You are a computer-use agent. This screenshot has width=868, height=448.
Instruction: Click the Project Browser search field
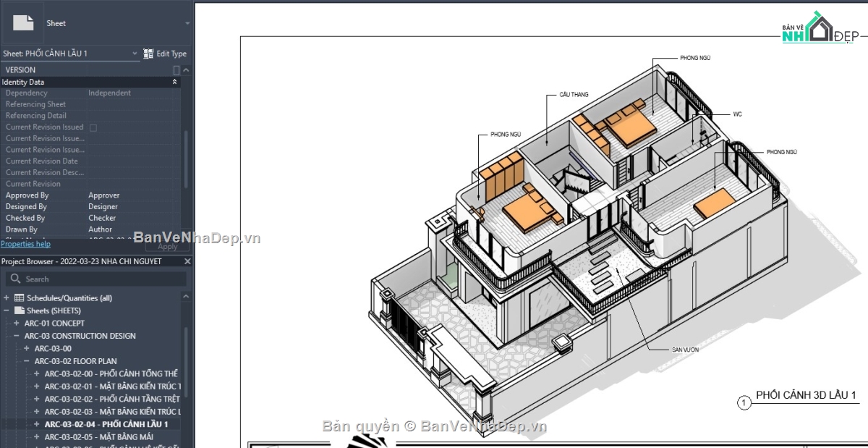click(x=96, y=279)
